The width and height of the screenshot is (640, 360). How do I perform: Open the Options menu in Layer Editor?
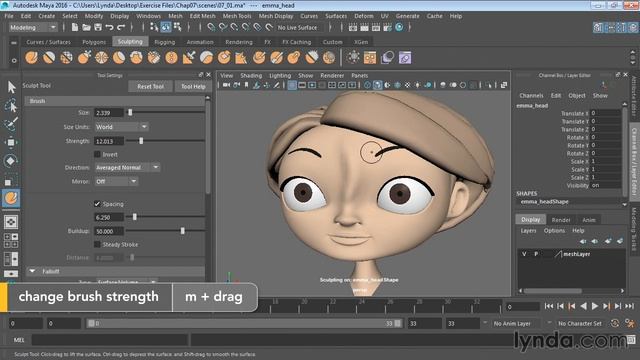point(554,231)
